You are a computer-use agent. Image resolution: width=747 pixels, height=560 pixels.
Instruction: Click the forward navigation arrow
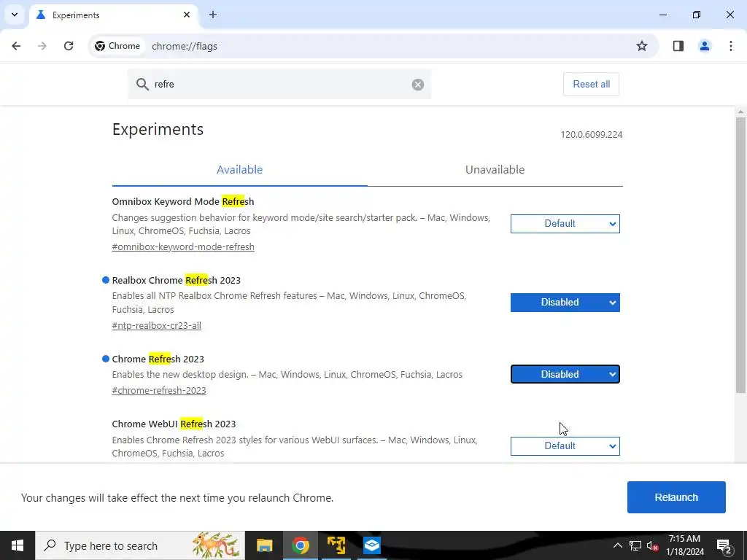42,46
